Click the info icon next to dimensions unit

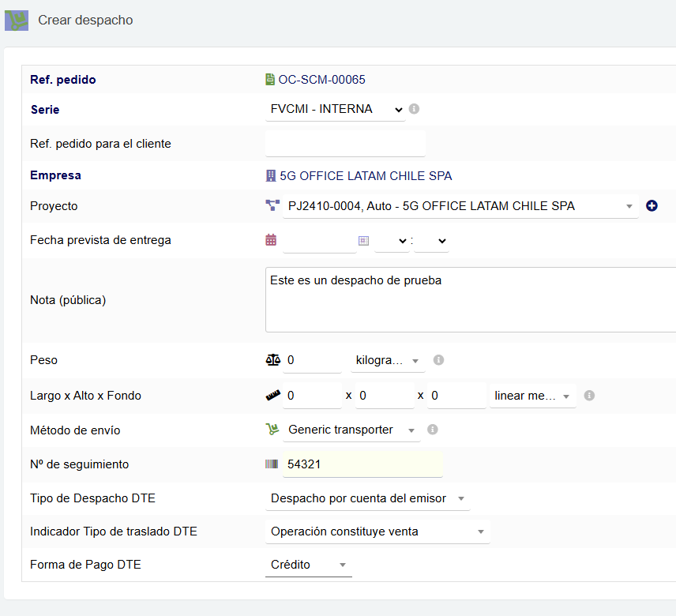(589, 396)
